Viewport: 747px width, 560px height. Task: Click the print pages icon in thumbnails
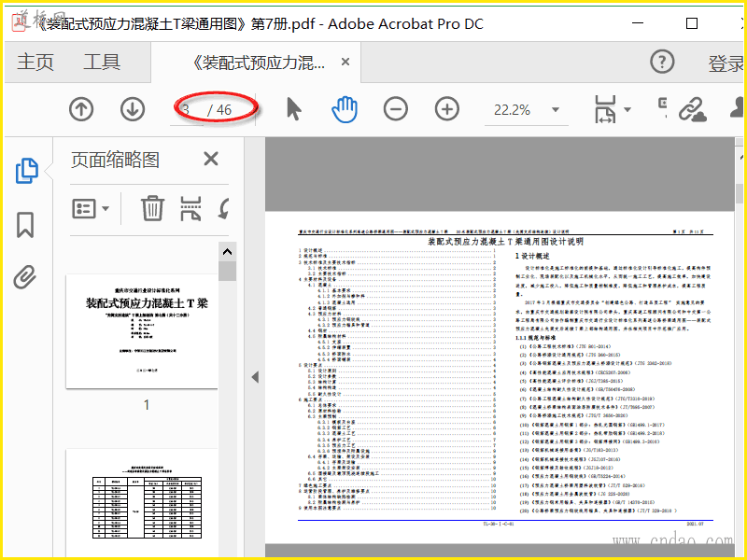(x=190, y=208)
